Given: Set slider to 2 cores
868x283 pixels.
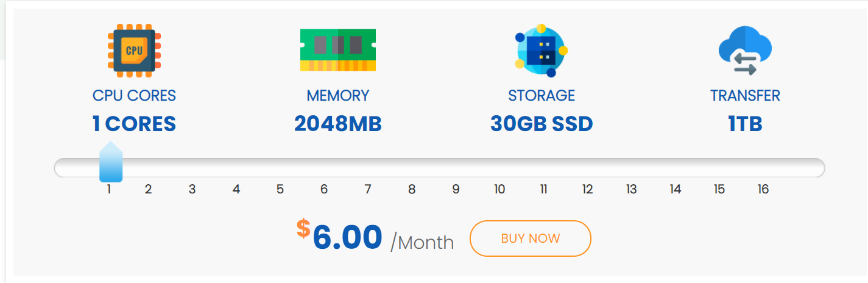Looking at the screenshot, I should tap(148, 189).
